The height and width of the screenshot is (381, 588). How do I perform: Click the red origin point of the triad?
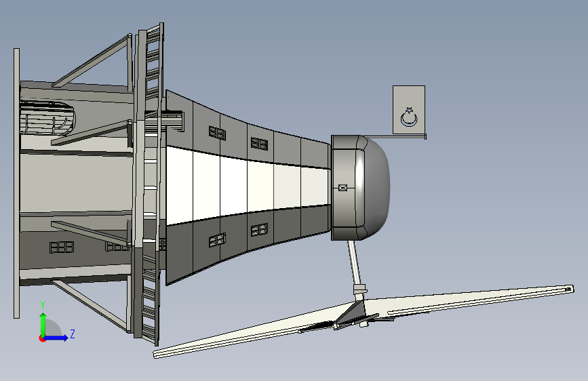tap(41, 338)
